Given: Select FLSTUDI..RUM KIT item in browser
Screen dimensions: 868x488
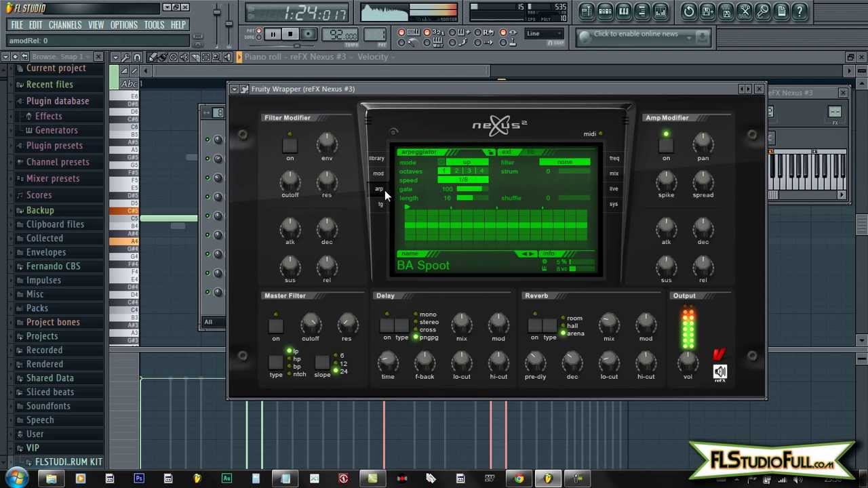Looking at the screenshot, I should [x=68, y=462].
